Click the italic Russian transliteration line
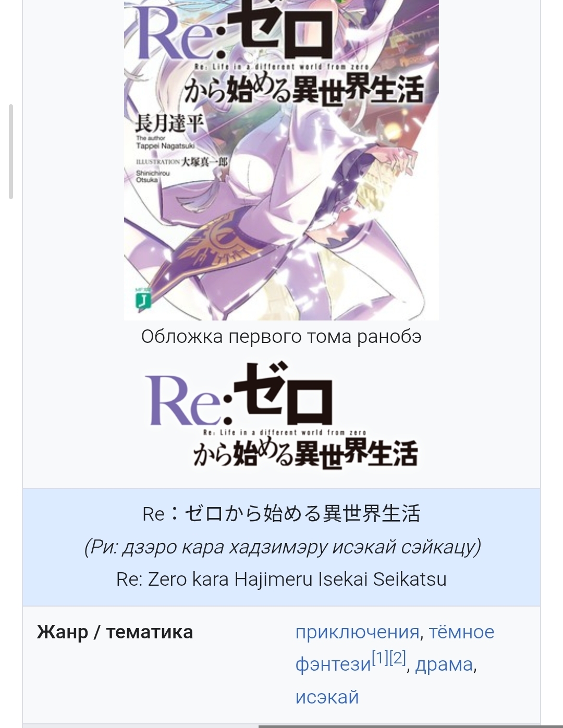 [x=281, y=547]
